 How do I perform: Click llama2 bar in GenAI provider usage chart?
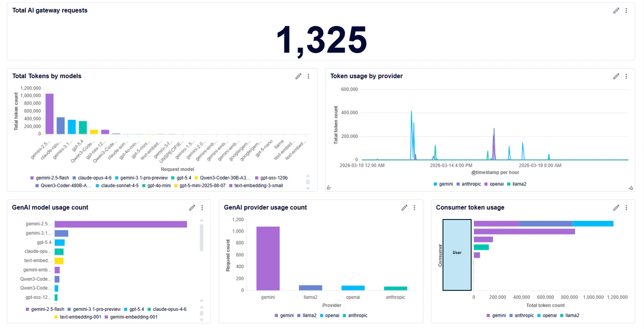(x=311, y=288)
